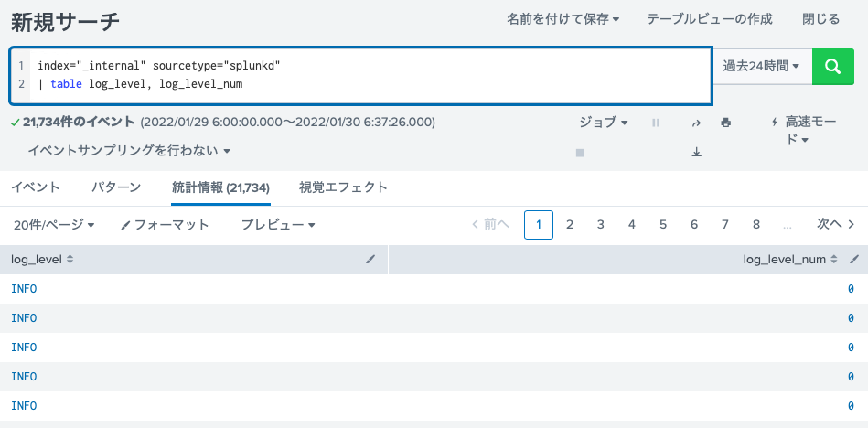Go to results page 4
This screenshot has width=868, height=428.
pos(632,225)
